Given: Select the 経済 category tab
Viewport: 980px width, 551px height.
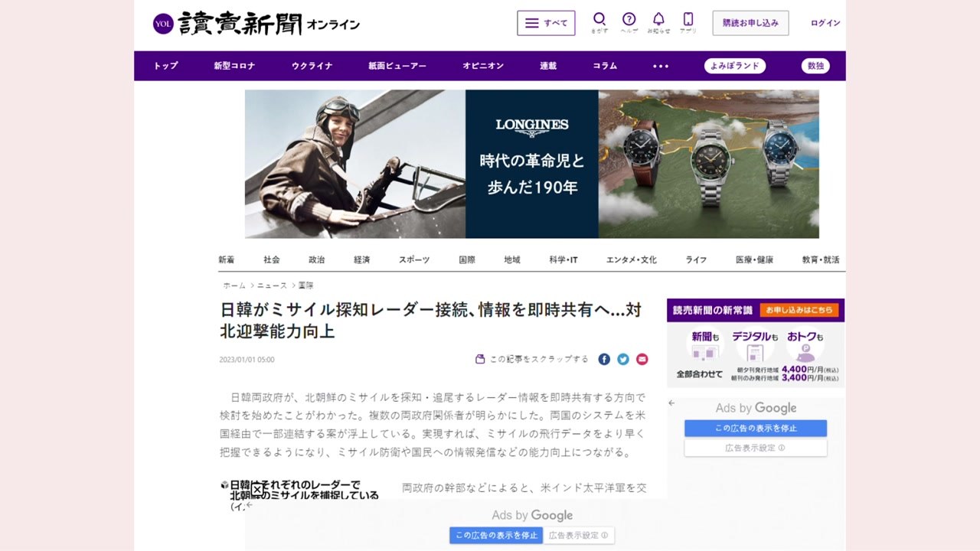Looking at the screenshot, I should pyautogui.click(x=362, y=260).
